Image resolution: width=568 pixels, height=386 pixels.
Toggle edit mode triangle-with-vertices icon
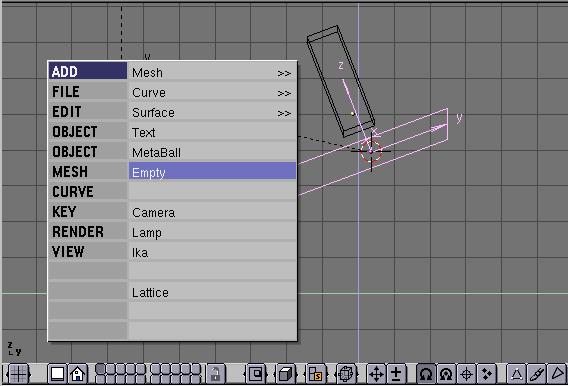[x=516, y=373]
